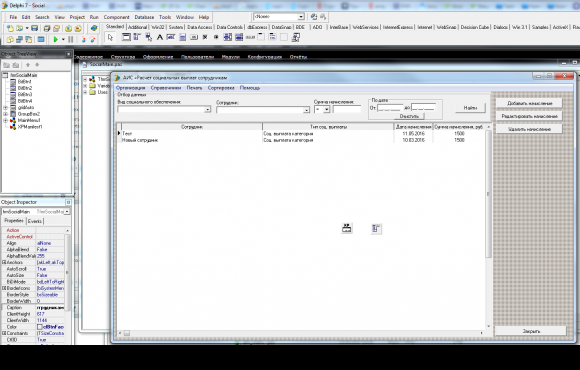Screen dimensions: 580x370
Task: Select the CheckBox component palette icon
Action: coord(205,37)
